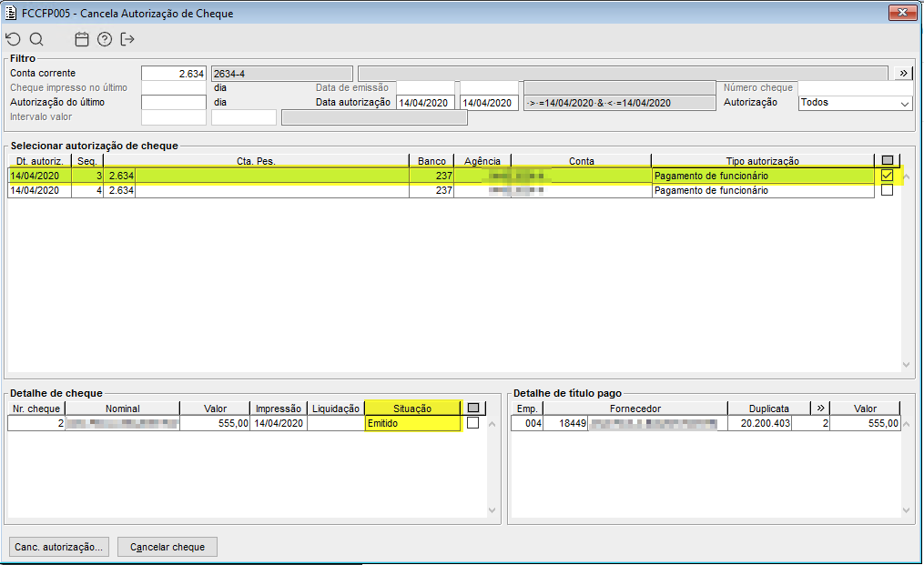
Task: Click the Conta corrente field with 2.634
Action: tap(174, 74)
